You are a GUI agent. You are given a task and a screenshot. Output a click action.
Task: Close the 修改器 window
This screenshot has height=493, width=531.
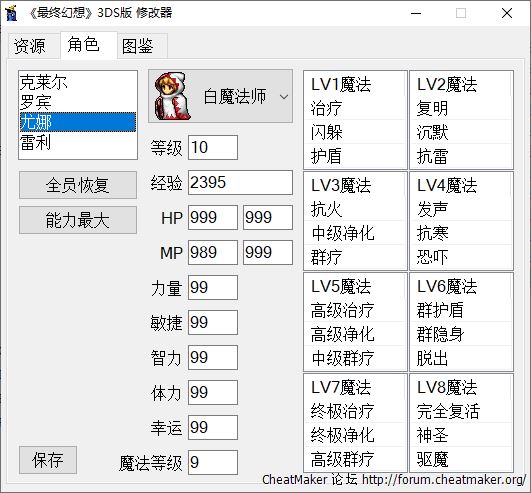(x=507, y=13)
